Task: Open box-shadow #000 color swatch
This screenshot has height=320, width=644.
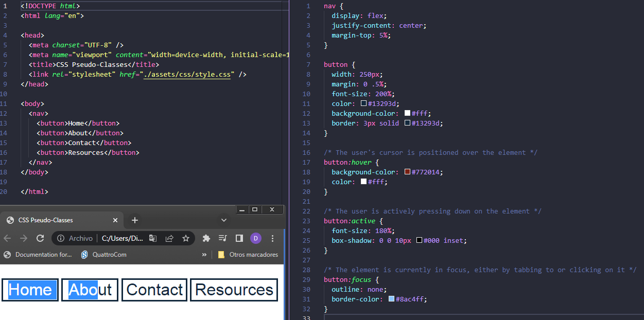Action: (419, 240)
